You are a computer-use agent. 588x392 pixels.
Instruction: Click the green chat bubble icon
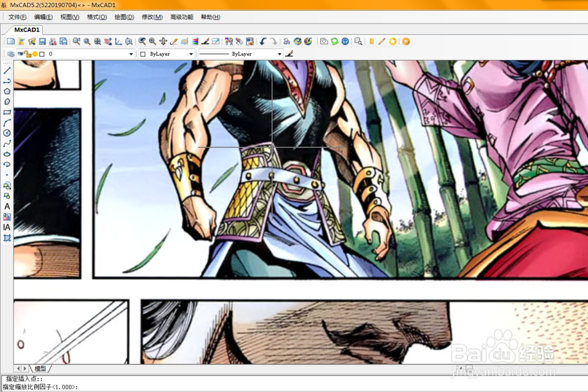335,42
